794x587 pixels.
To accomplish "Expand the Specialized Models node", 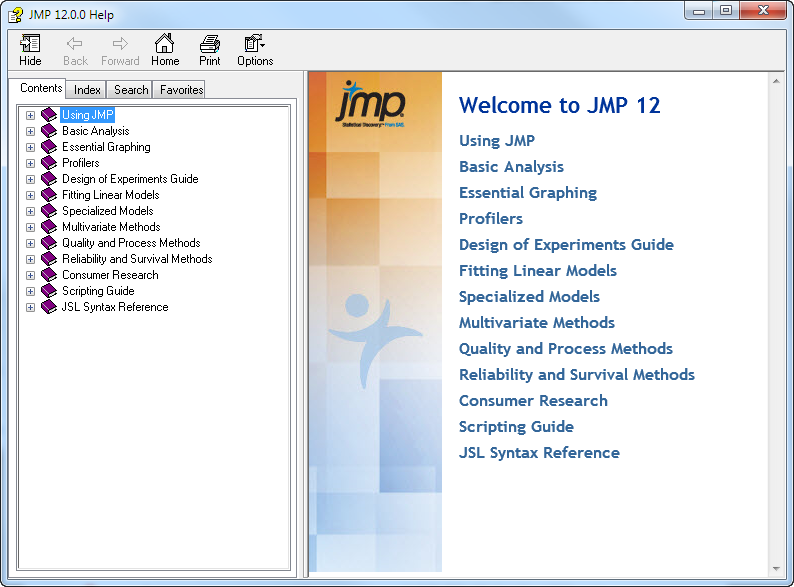I will (30, 211).
